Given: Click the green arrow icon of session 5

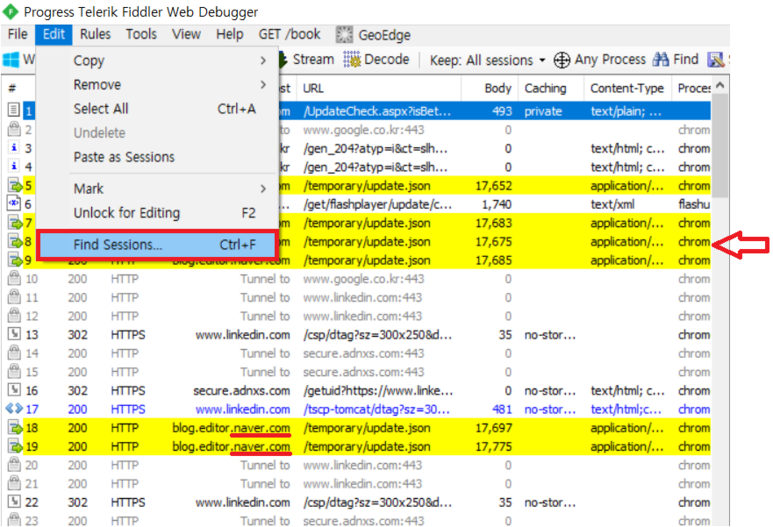Looking at the screenshot, I should click(15, 185).
